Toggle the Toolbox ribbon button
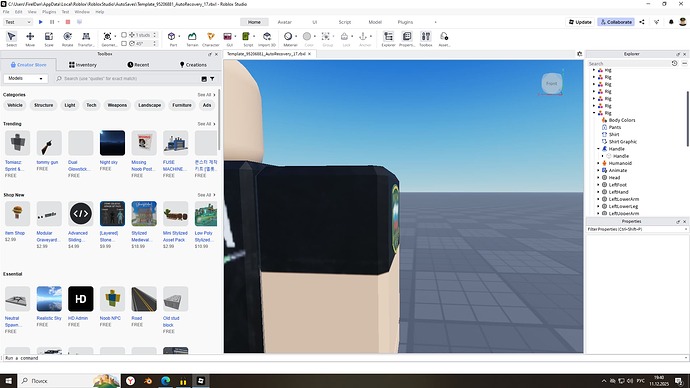Screen dimensions: 690x388 point(426,39)
